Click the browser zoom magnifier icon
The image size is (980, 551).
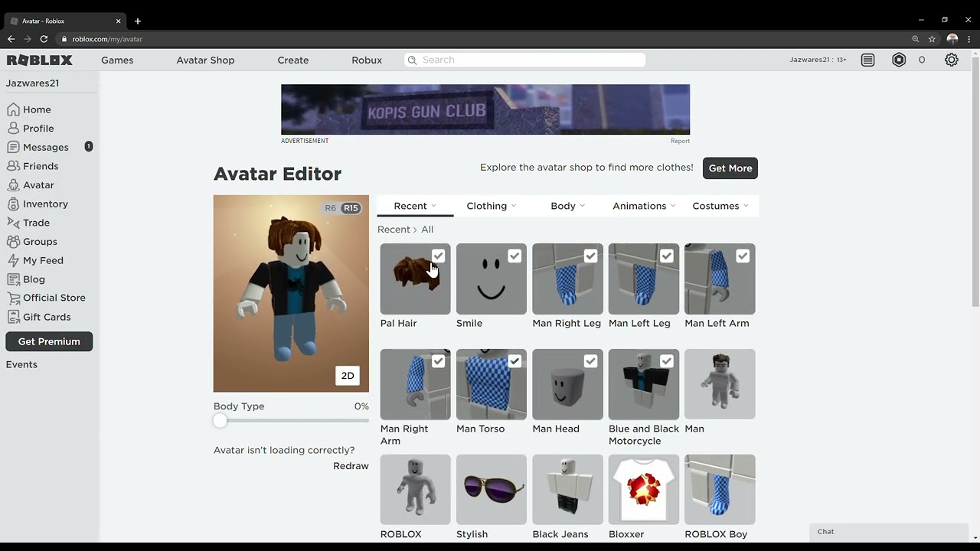[x=915, y=39]
